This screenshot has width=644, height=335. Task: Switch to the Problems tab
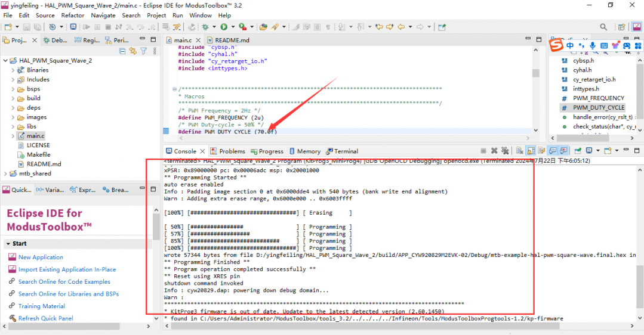[228, 151]
